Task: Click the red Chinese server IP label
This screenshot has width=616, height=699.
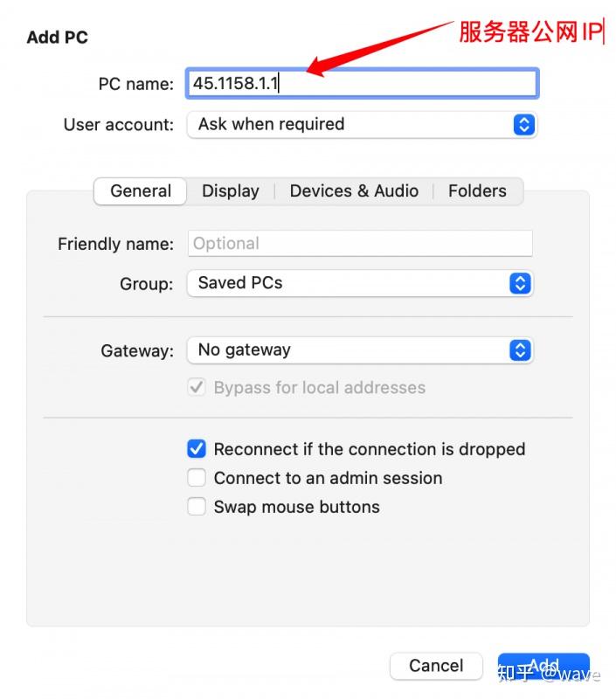Action: click(530, 32)
